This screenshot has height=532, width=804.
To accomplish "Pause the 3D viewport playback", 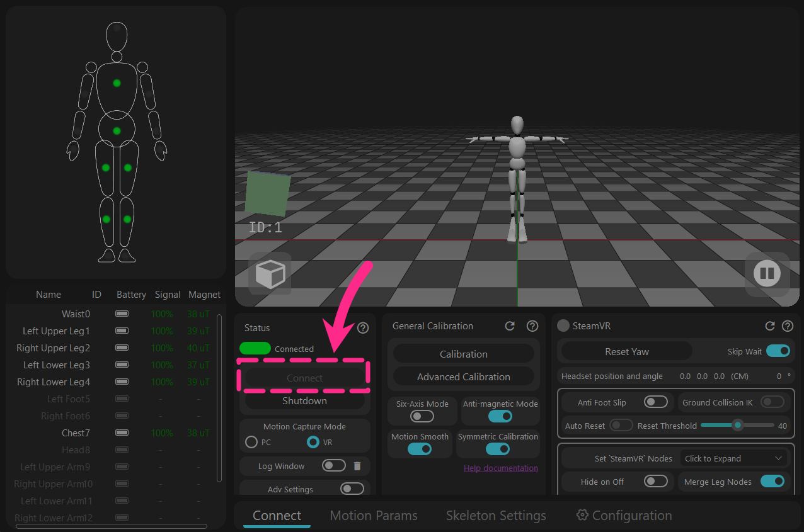I will (x=767, y=273).
